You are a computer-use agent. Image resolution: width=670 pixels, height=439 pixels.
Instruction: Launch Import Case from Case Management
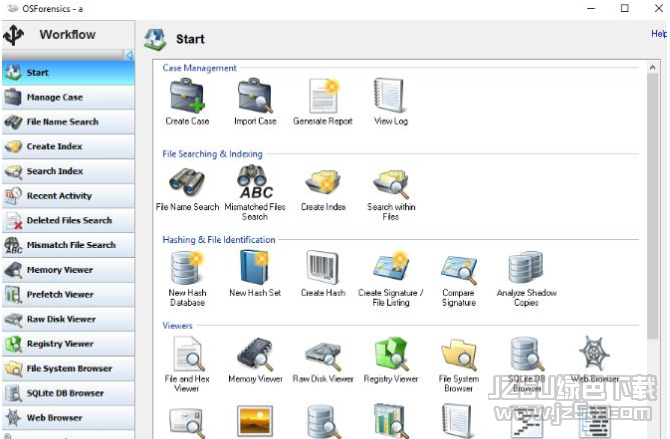(x=255, y=96)
